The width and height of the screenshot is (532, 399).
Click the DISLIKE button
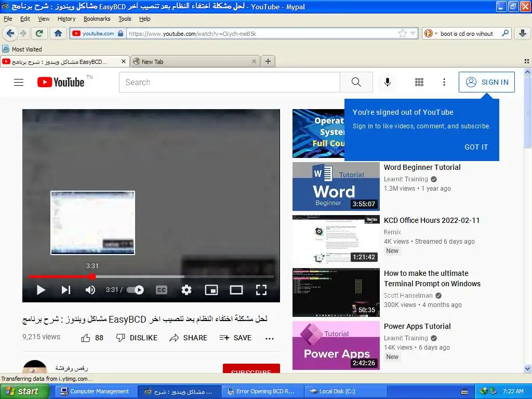pos(137,338)
